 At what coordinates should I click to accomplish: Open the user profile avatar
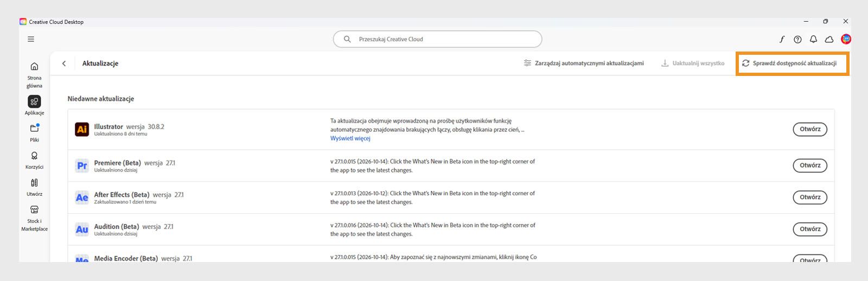pyautogui.click(x=846, y=39)
